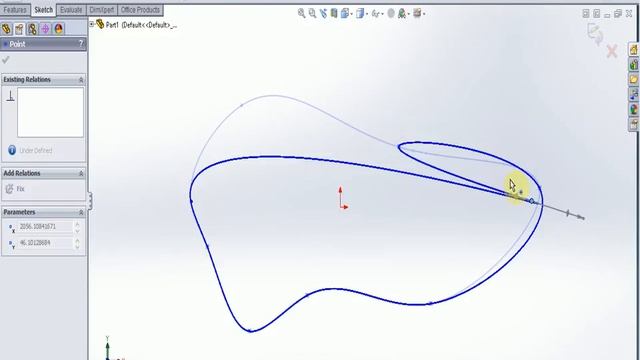Click the left tile document window icon
Viewport: 640px width, 360px height.
pos(586,13)
